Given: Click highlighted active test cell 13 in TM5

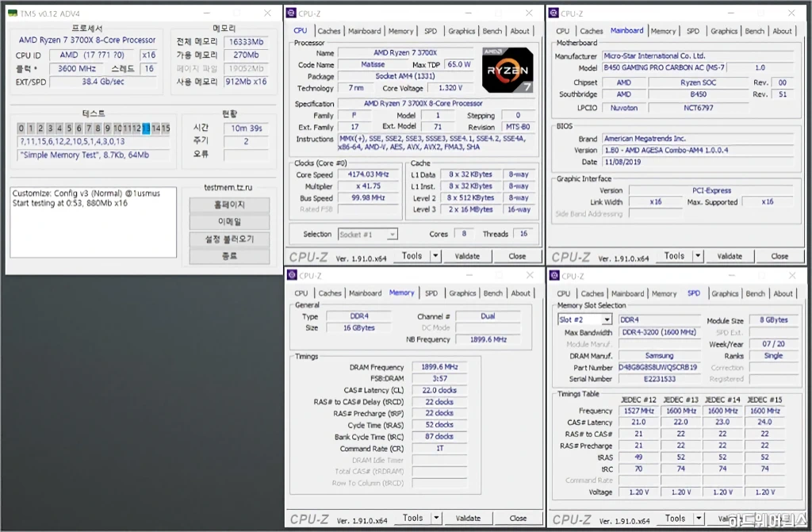Looking at the screenshot, I should click(x=146, y=128).
